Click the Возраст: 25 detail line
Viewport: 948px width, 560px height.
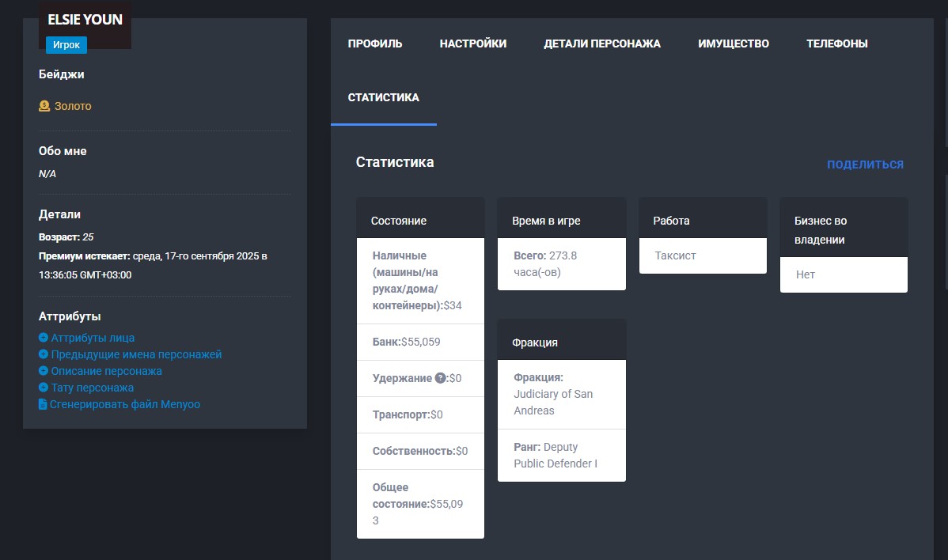[x=66, y=237]
